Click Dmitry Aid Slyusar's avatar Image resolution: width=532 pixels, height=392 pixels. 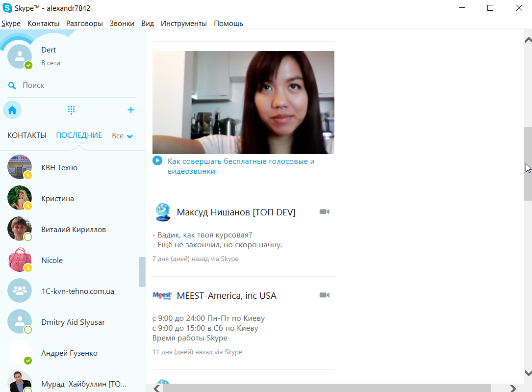(20, 321)
